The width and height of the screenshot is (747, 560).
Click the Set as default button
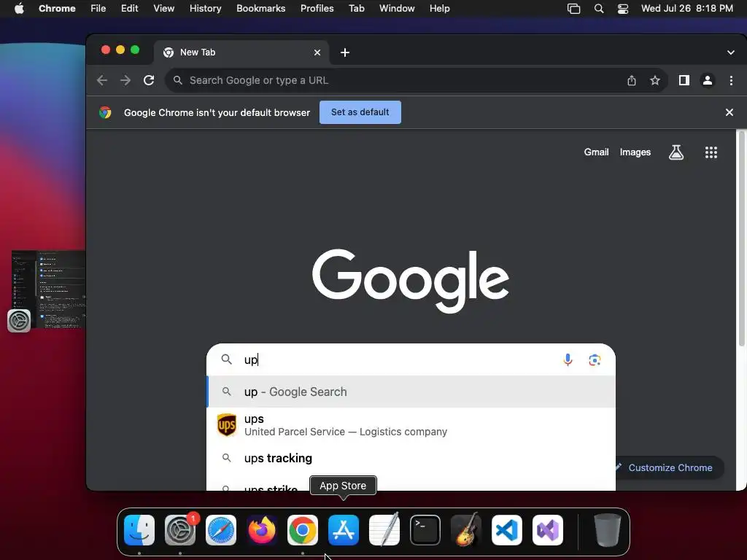pyautogui.click(x=360, y=112)
